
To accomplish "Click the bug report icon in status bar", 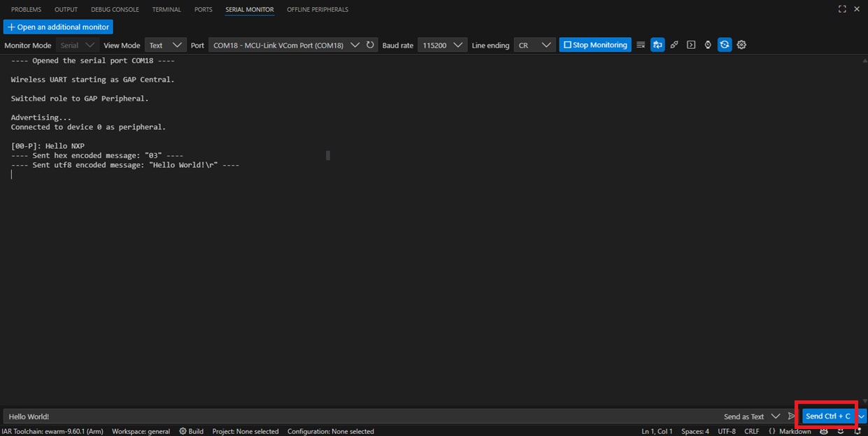I will (x=824, y=431).
